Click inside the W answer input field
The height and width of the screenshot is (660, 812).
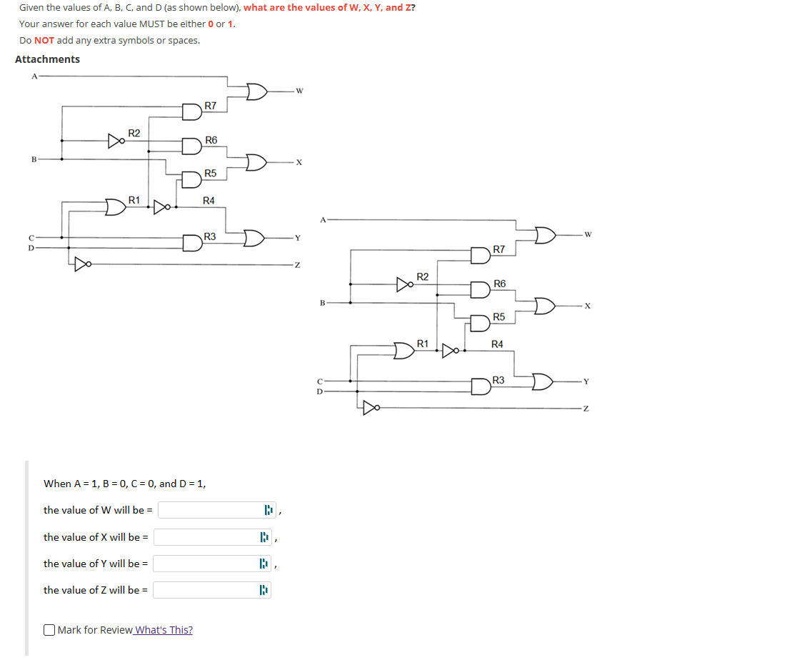(x=207, y=509)
